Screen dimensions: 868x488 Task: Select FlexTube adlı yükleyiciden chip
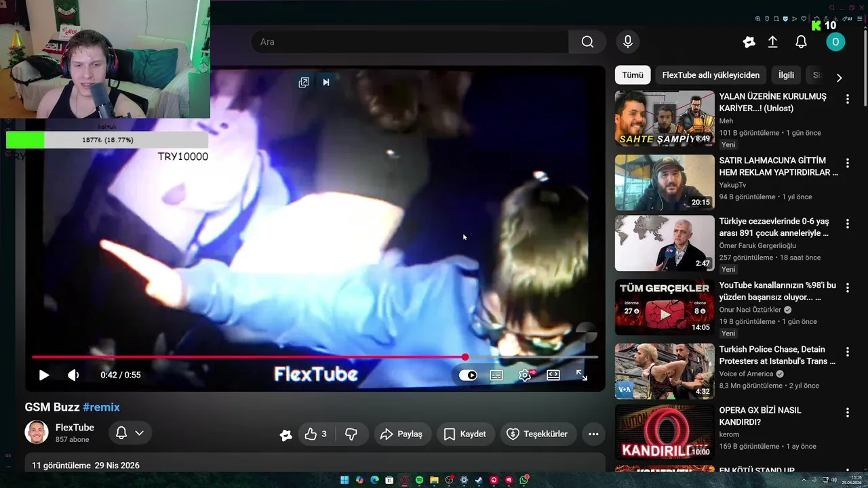pos(711,75)
